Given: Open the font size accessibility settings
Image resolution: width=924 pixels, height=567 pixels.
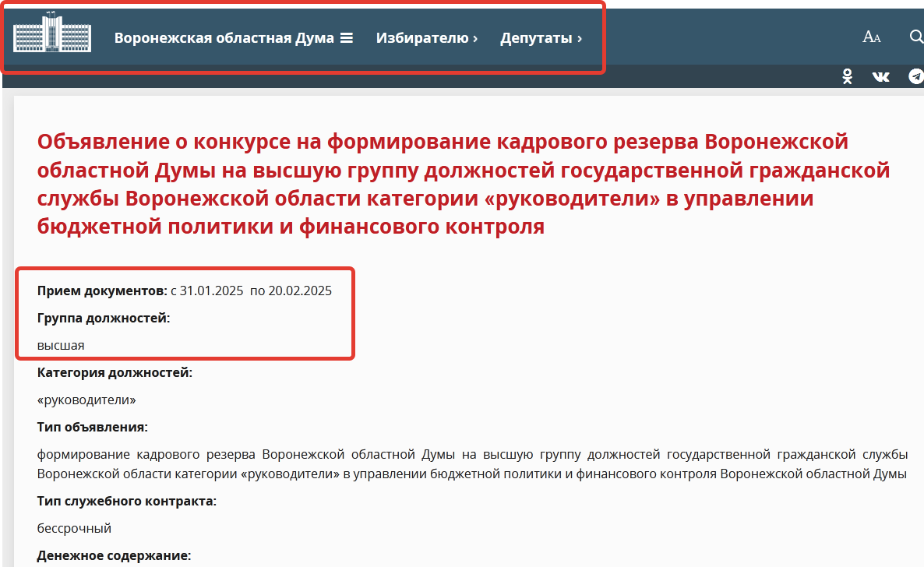Looking at the screenshot, I should (x=871, y=37).
